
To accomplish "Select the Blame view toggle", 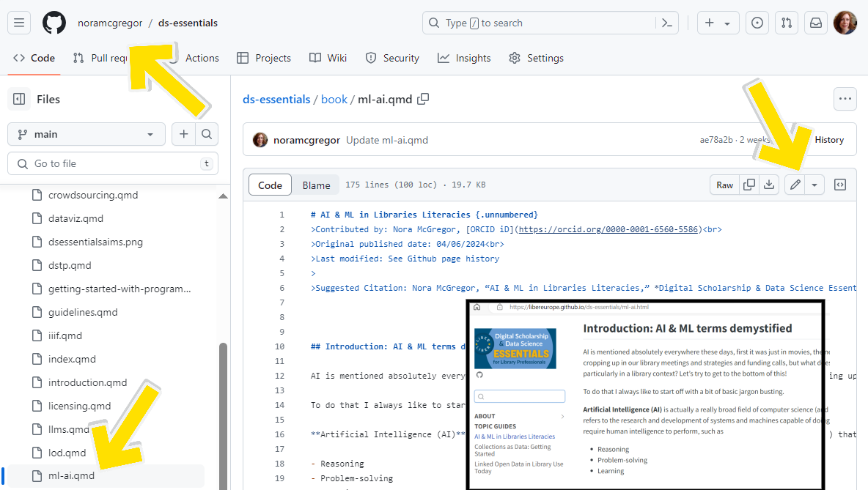I will tap(316, 185).
